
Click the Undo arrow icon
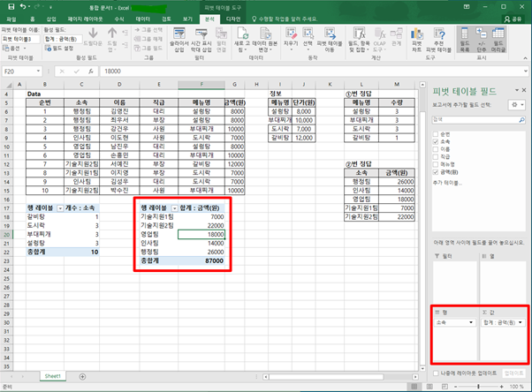pyautogui.click(x=23, y=6)
